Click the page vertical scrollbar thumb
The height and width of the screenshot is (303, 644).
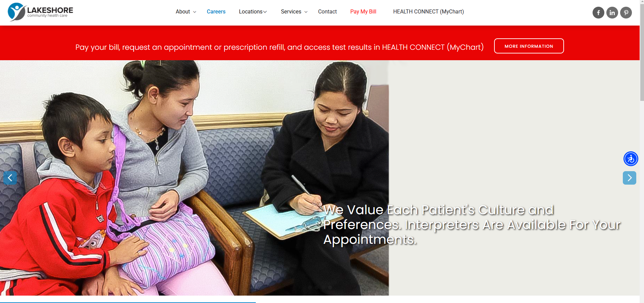(642, 50)
